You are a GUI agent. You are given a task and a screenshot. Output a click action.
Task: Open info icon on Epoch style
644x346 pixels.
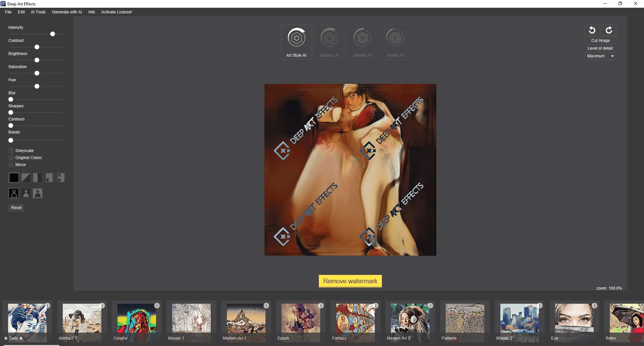coord(321,305)
